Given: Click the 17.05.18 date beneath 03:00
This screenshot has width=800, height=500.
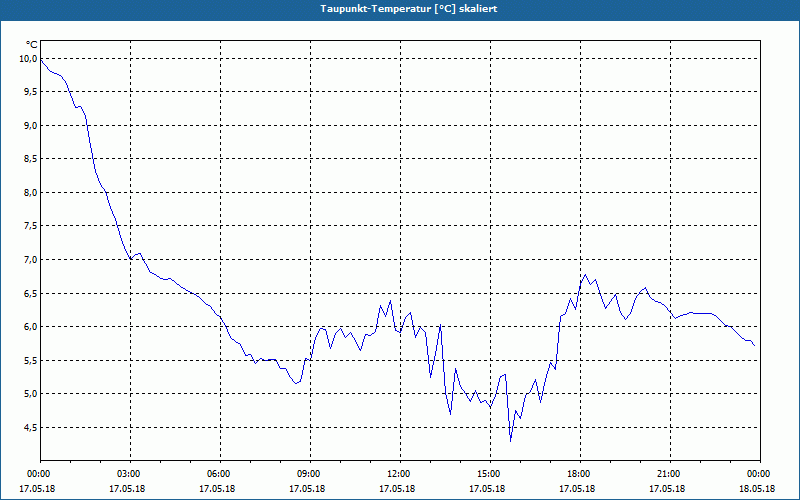Looking at the screenshot, I should coord(127,489).
